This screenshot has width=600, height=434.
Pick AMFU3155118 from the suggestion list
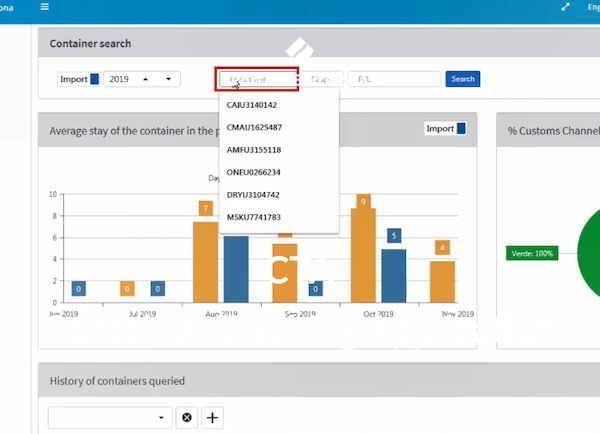(x=254, y=150)
